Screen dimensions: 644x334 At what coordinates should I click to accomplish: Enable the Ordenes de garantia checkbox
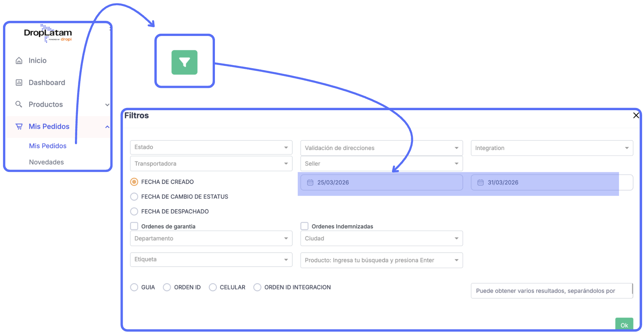[134, 226]
